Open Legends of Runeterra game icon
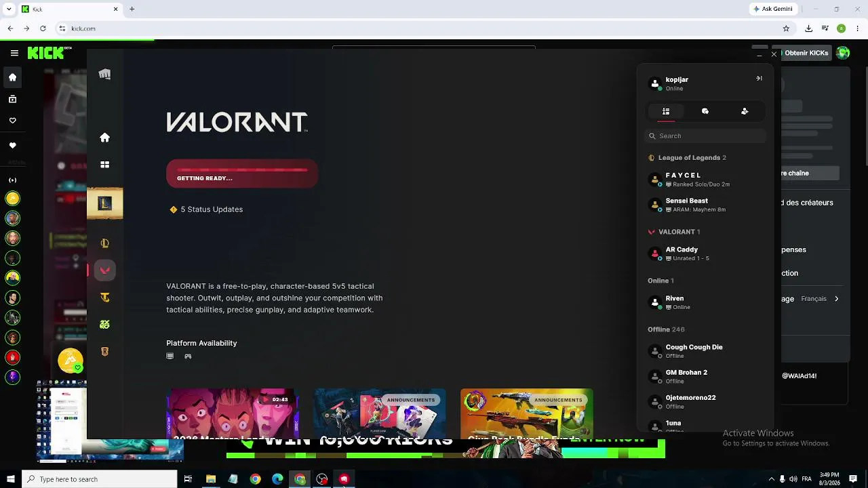The image size is (868, 488). [104, 352]
